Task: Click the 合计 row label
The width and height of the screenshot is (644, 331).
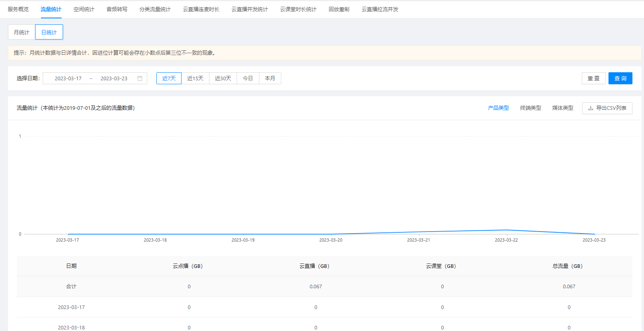Action: point(71,287)
